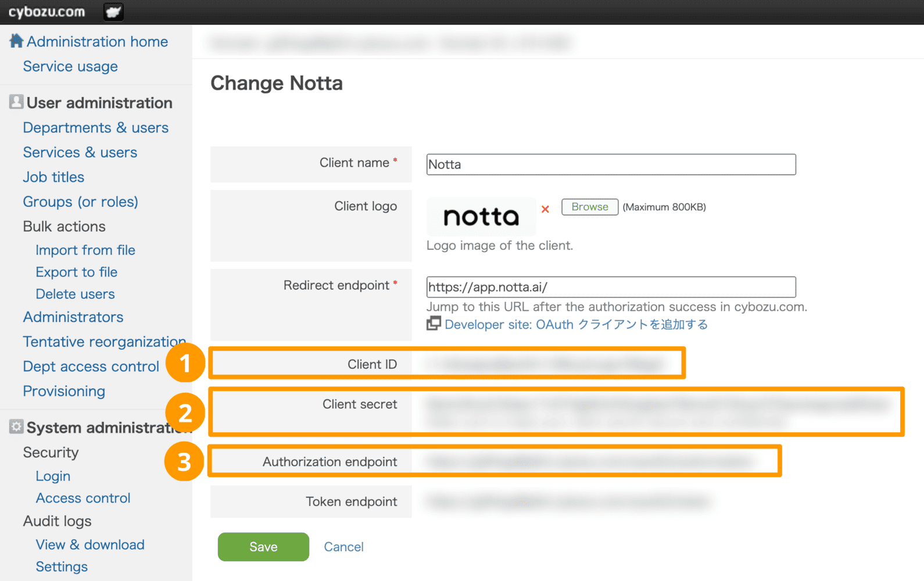Image resolution: width=924 pixels, height=581 pixels.
Task: Click the Client ID field label
Action: coord(373,364)
